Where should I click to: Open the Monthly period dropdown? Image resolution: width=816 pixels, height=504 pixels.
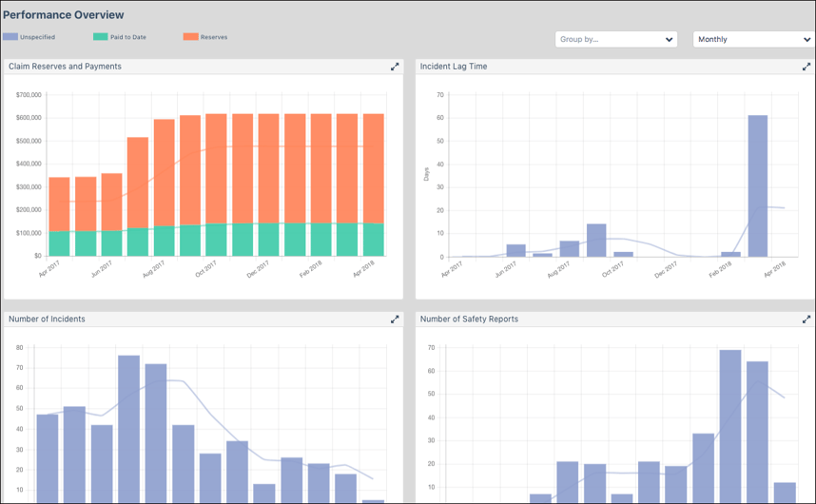[x=754, y=40]
